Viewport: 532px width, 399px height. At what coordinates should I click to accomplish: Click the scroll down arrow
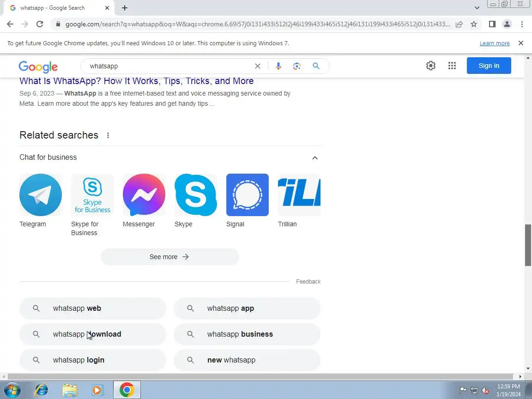click(528, 369)
